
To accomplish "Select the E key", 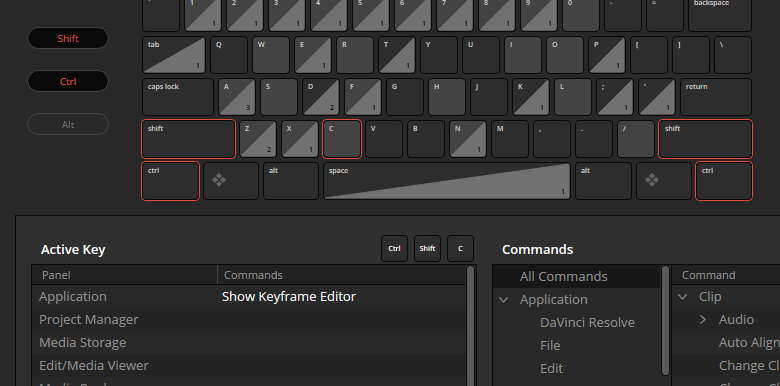I will [x=312, y=55].
